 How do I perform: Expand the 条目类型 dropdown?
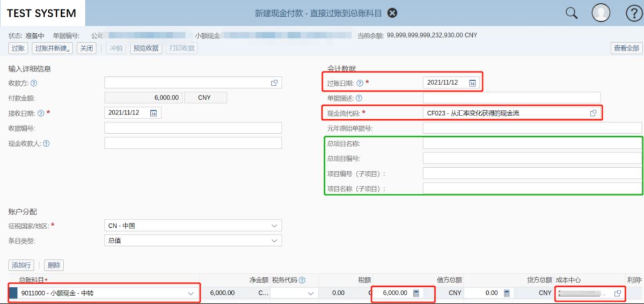pos(275,241)
